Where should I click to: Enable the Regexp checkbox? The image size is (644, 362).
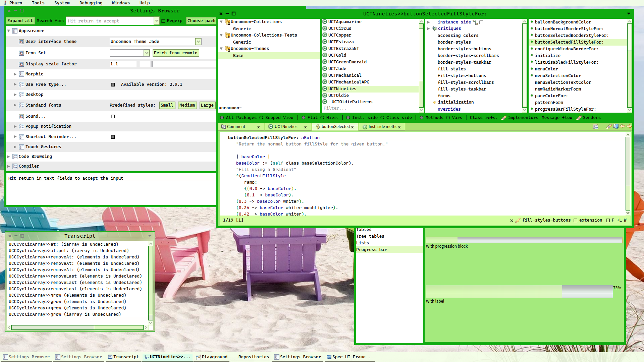163,21
